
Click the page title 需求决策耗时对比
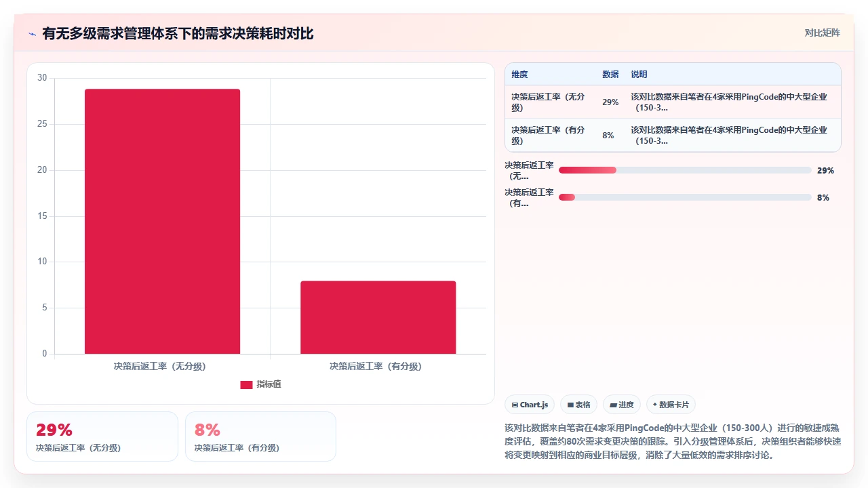(178, 33)
